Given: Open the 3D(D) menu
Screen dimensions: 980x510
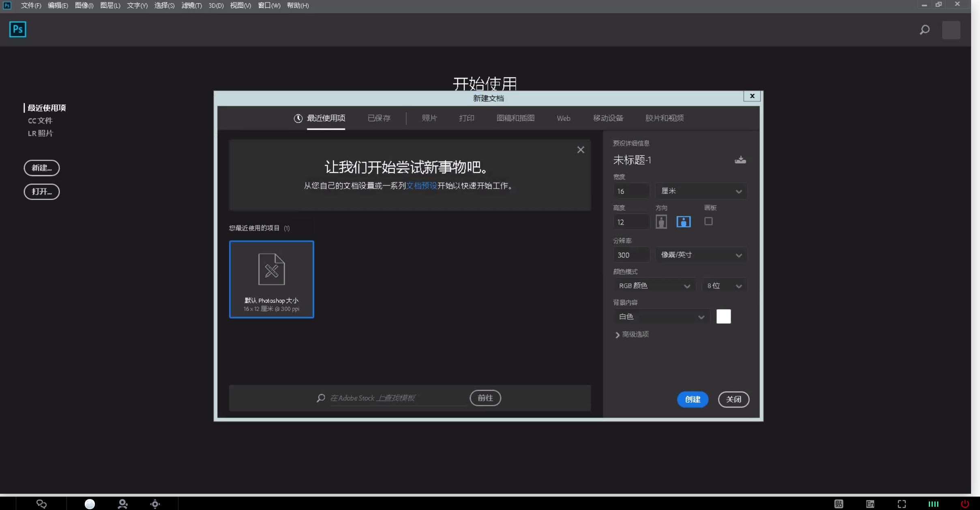Looking at the screenshot, I should click(216, 5).
